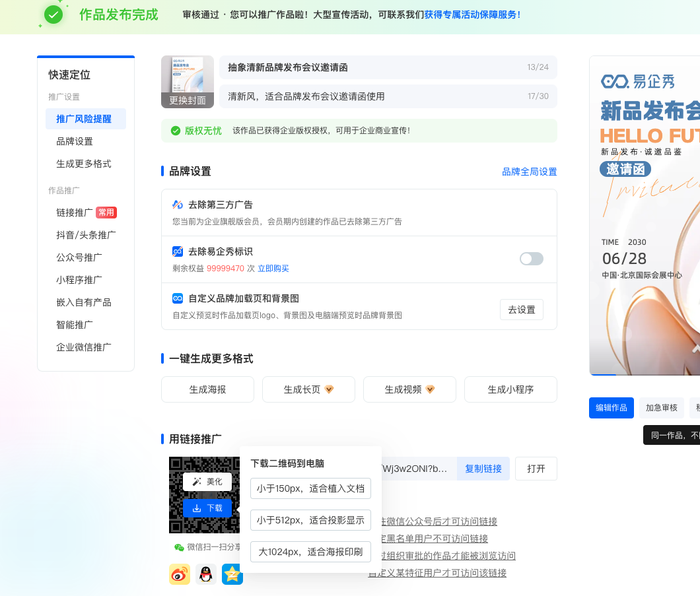Click the 自定义品牌加载页 brand icon
700x596 pixels.
(178, 298)
